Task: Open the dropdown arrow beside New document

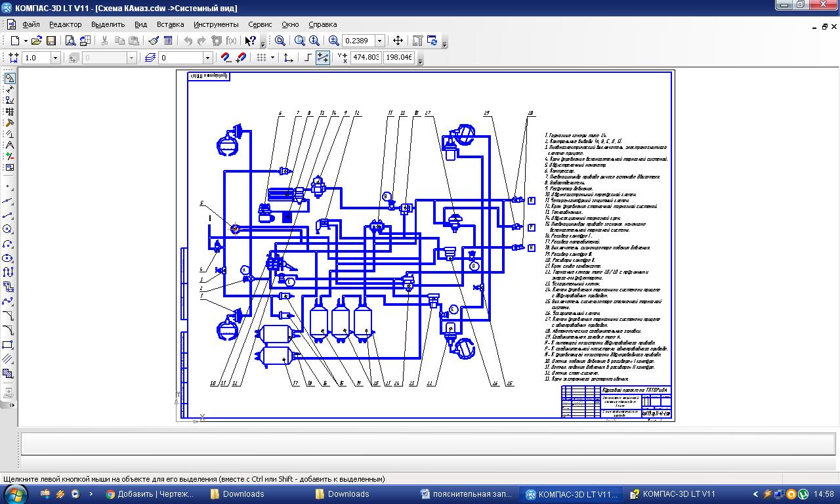Action: coord(25,41)
